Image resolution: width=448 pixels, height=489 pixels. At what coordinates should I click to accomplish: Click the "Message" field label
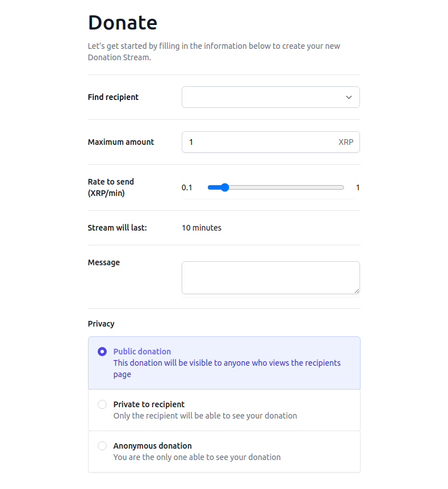coord(104,262)
